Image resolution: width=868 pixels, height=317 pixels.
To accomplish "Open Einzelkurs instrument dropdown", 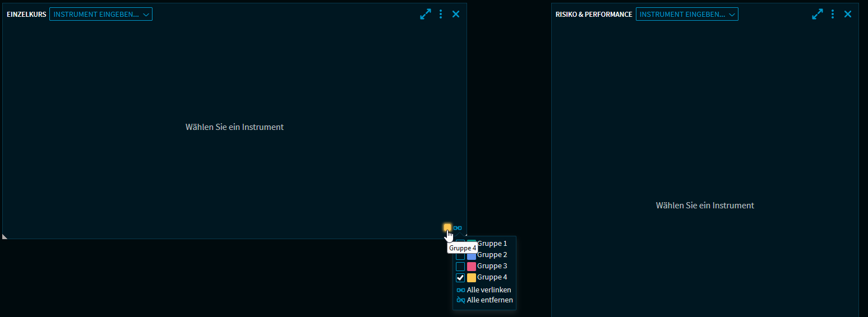I will click(101, 14).
